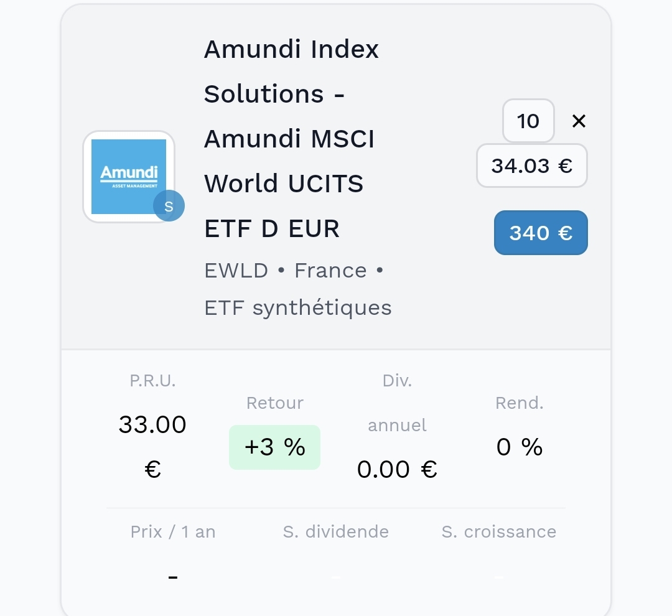Click the Rend. 0 % yield value
This screenshot has height=616, width=672.
click(520, 447)
